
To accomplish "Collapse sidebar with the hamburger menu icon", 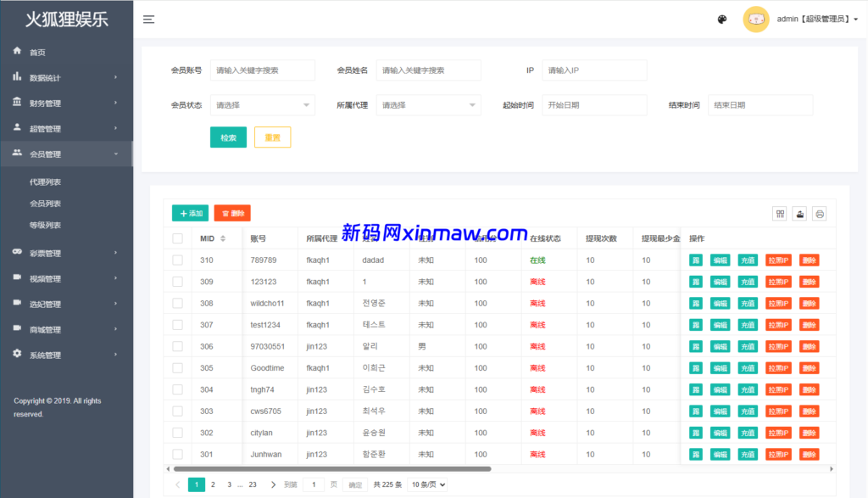I will 148,20.
